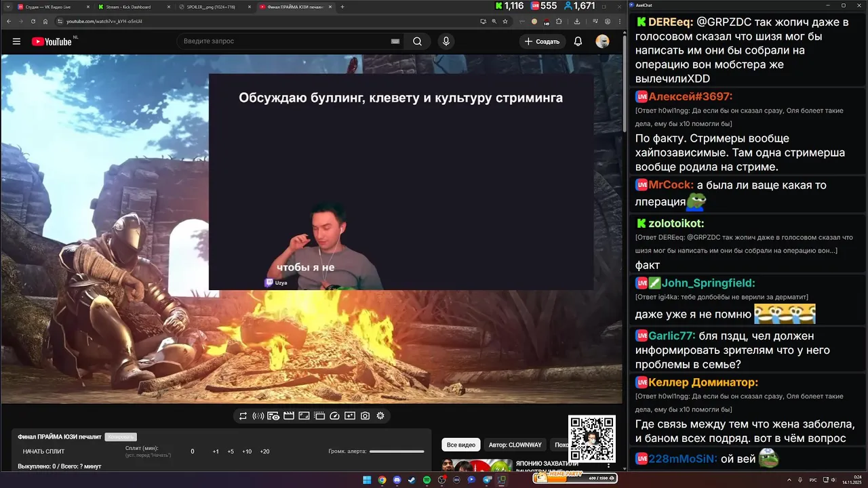The image size is (868, 488).
Task: Click Келлер Доминатор username in AxelChat
Action: [x=703, y=382]
